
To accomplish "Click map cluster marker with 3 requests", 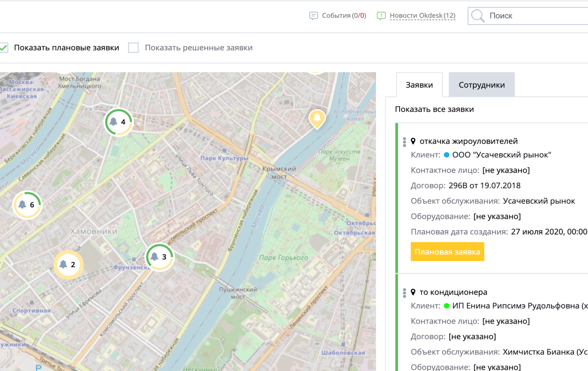I will [x=159, y=257].
